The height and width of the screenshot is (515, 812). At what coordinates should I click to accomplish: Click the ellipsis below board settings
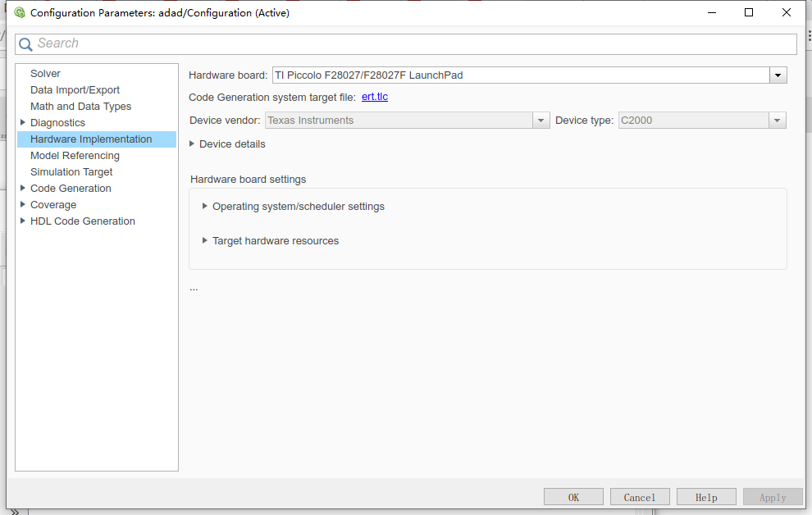click(194, 289)
